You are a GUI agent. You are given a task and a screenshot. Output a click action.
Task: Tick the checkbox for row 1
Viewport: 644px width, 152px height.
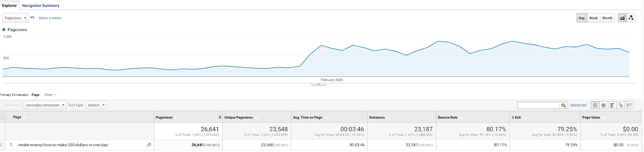[1, 145]
